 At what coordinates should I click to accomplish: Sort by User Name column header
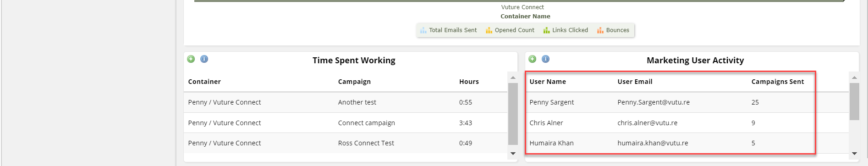tap(548, 82)
